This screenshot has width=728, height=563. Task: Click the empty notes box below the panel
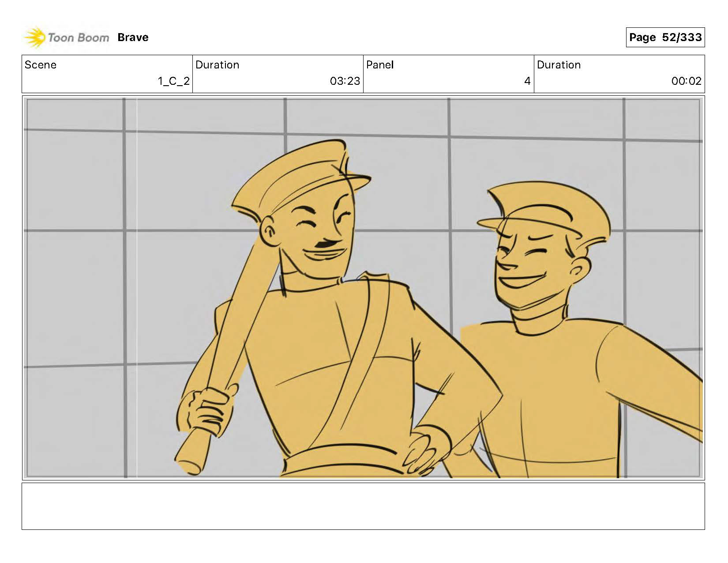coord(363,506)
